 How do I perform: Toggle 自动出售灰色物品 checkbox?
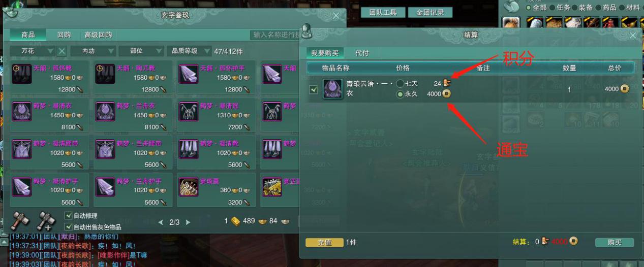[x=68, y=227]
